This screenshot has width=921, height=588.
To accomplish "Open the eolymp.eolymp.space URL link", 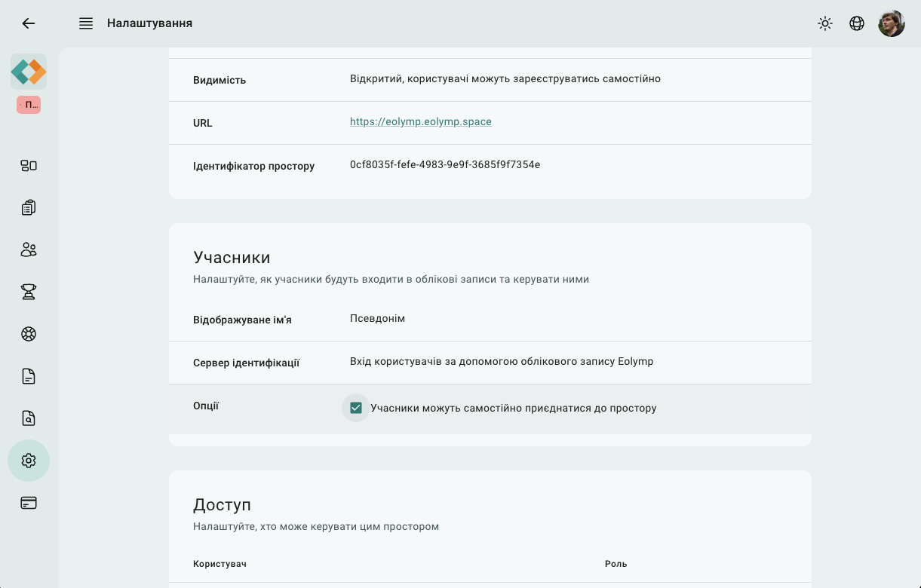I will point(420,121).
